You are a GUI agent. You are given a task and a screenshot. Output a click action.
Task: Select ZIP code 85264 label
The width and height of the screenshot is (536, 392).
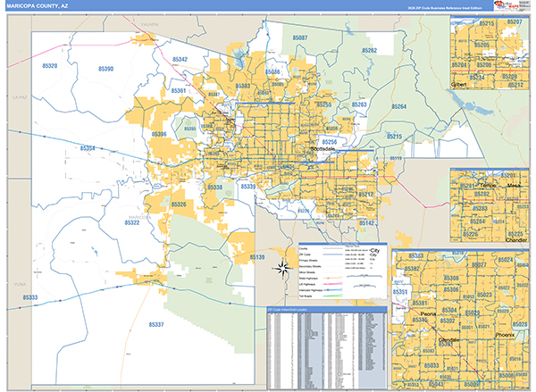point(398,107)
